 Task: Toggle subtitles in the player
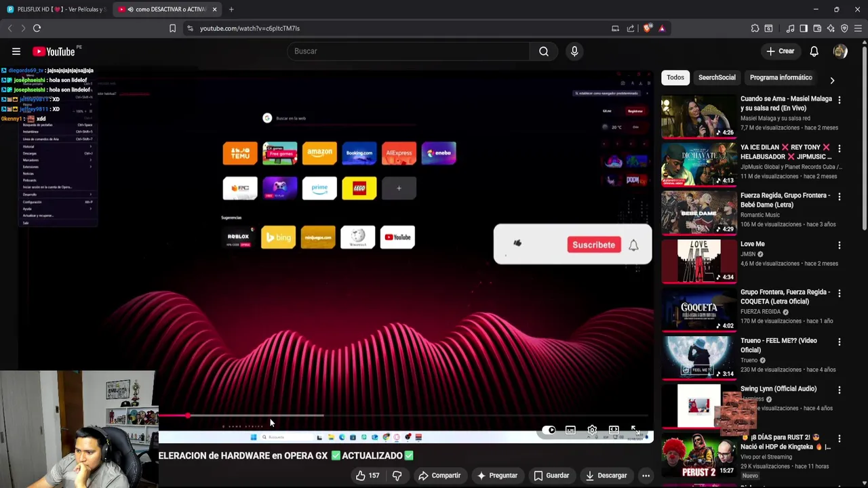(570, 430)
